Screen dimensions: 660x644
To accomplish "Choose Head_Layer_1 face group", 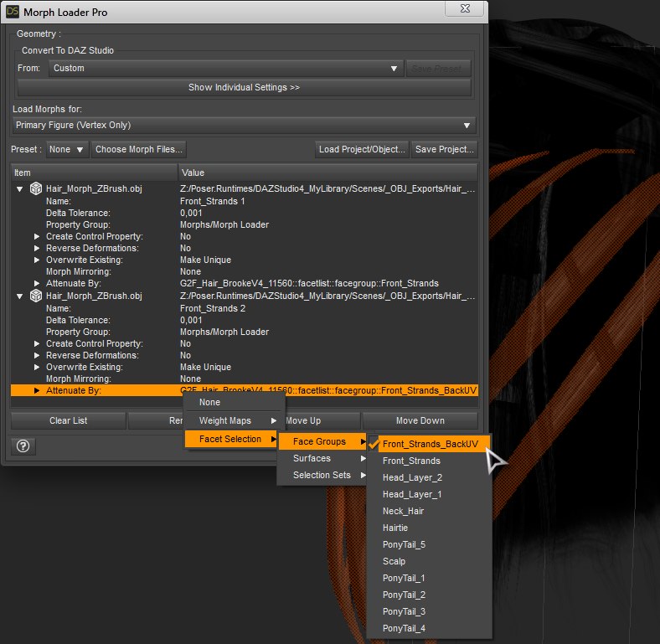I will pyautogui.click(x=430, y=494).
